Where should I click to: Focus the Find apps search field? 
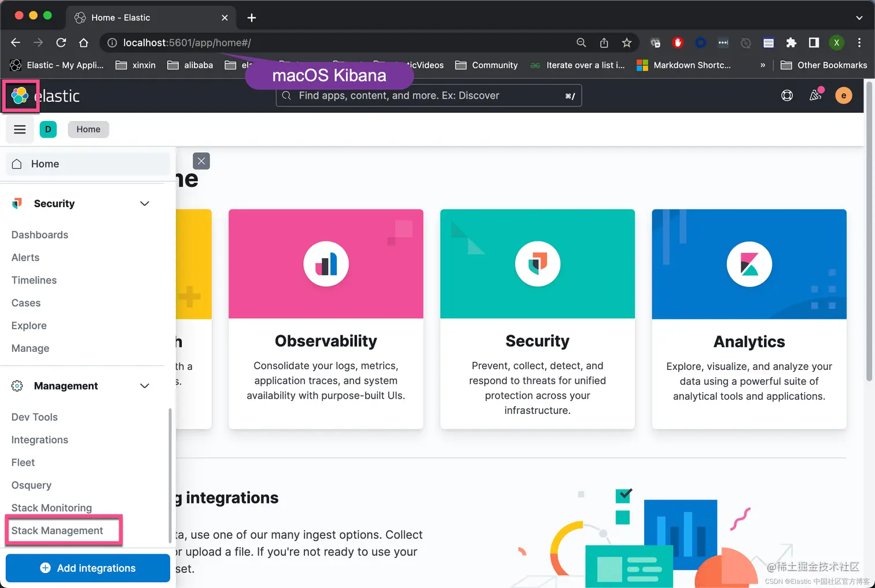429,95
